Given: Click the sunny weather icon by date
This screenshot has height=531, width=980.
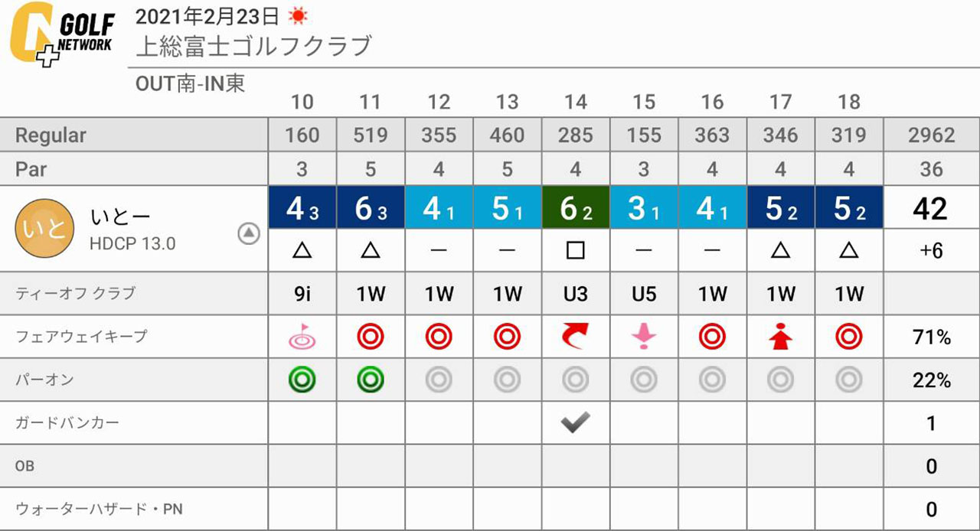Looking at the screenshot, I should click(298, 15).
